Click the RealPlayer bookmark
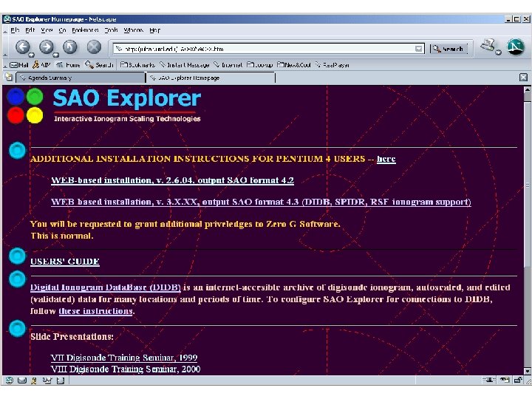 332,64
